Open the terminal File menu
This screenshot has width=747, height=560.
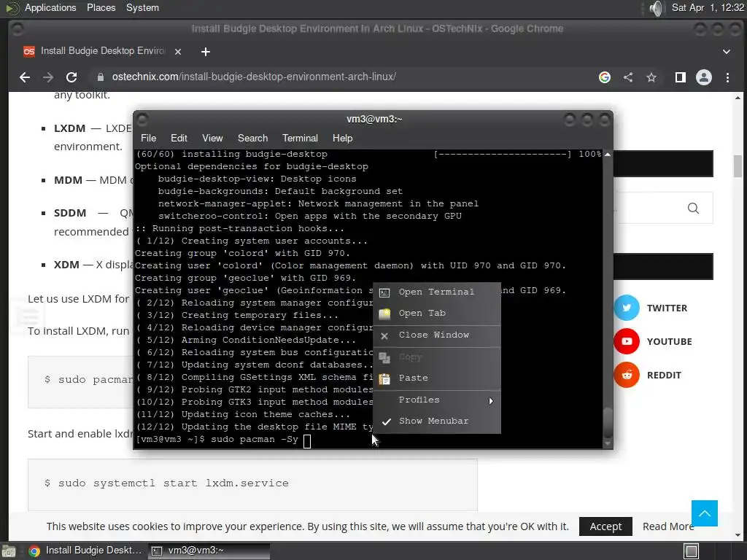point(148,138)
